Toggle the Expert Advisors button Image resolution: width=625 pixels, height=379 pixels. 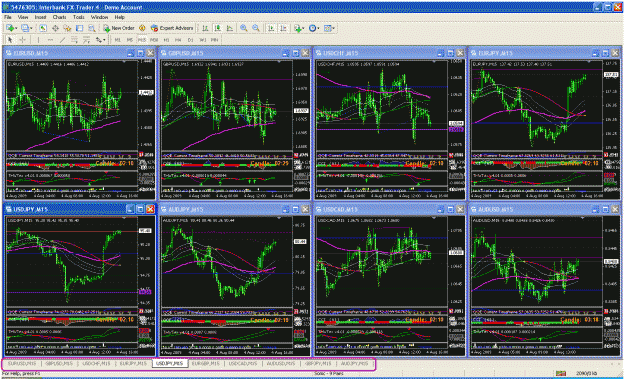click(x=172, y=28)
